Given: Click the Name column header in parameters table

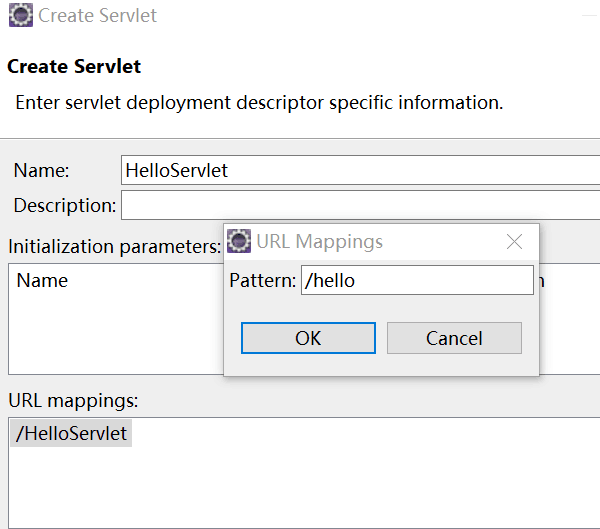Looking at the screenshot, I should coord(42,281).
